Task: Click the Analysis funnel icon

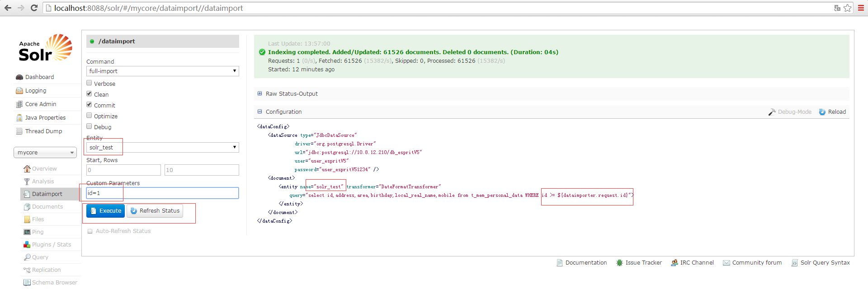Action: tap(27, 182)
